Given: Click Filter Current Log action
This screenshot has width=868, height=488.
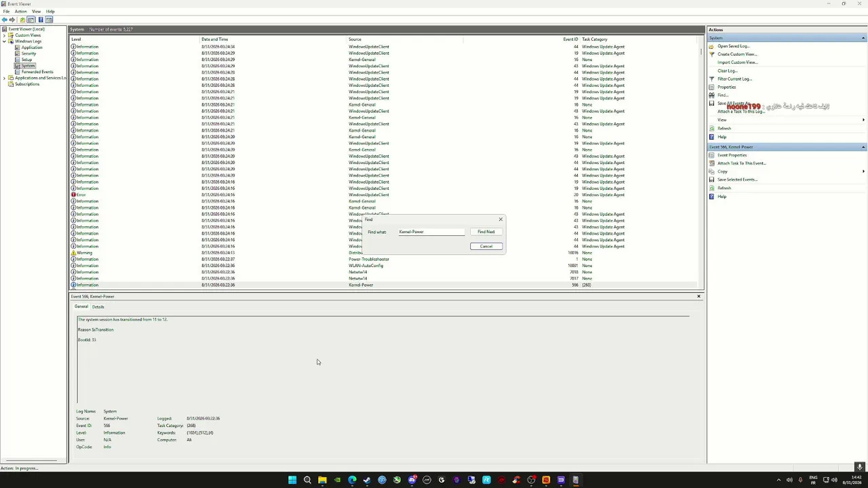Looking at the screenshot, I should coord(735,79).
